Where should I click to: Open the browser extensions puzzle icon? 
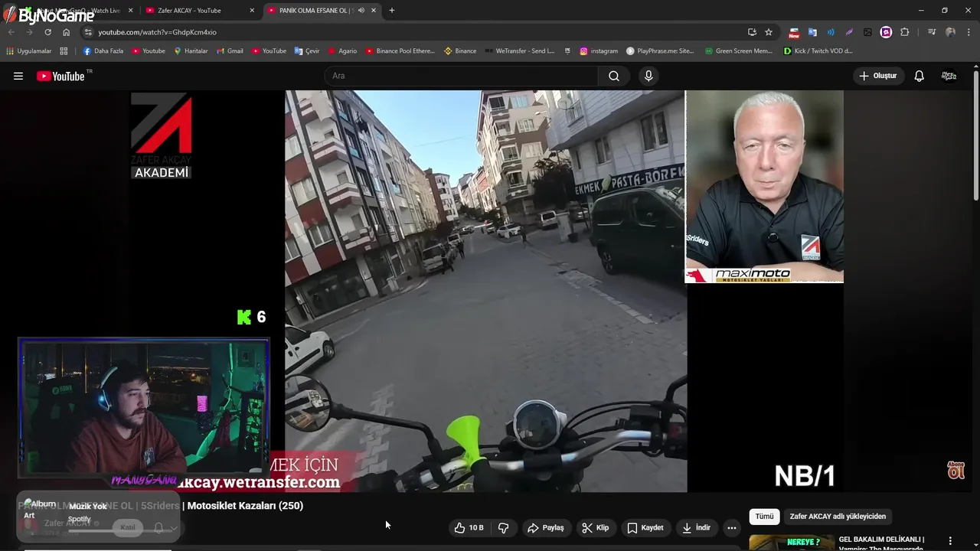[905, 32]
